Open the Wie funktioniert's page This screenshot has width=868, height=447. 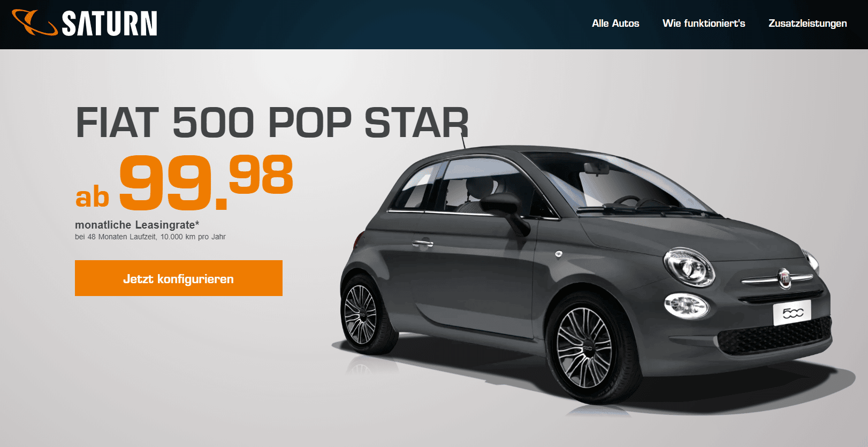(704, 23)
